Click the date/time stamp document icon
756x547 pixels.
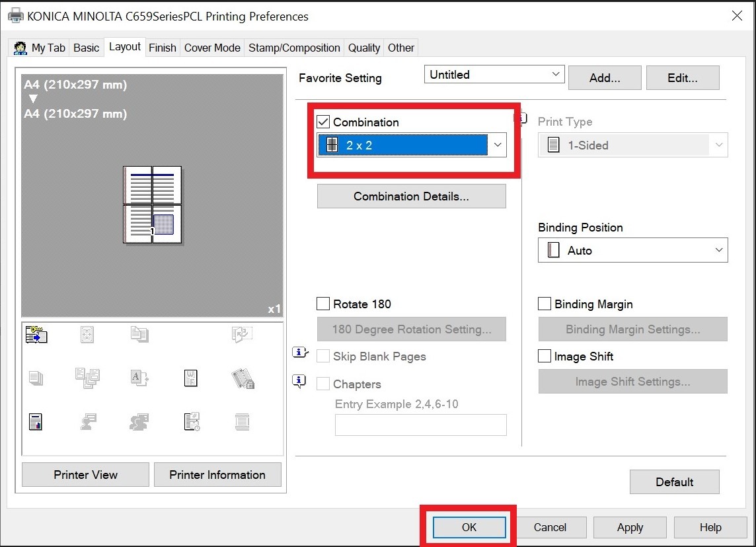tap(192, 421)
